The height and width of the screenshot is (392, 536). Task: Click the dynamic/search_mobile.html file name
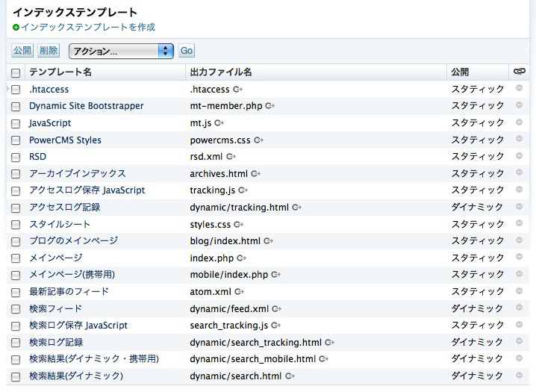pos(253,359)
